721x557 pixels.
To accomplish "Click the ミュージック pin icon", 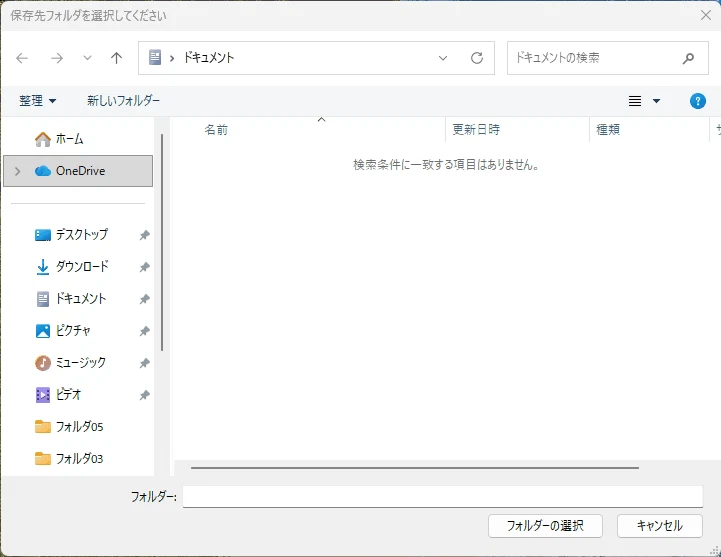I will [144, 363].
